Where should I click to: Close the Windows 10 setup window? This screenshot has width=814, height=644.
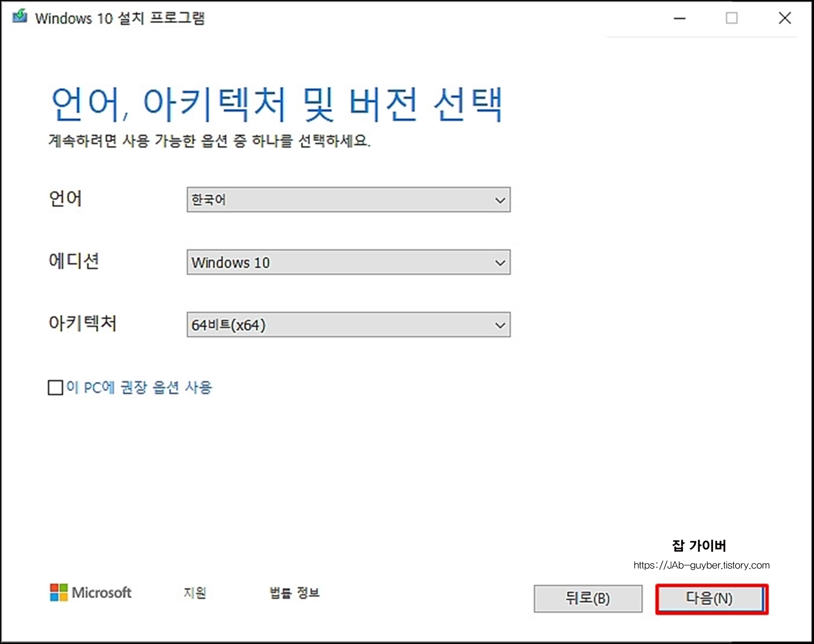(x=785, y=18)
